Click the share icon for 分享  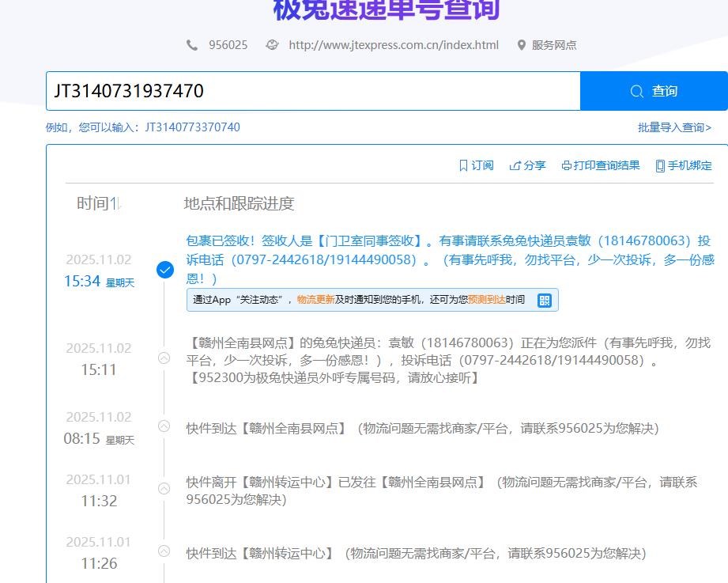pos(515,165)
